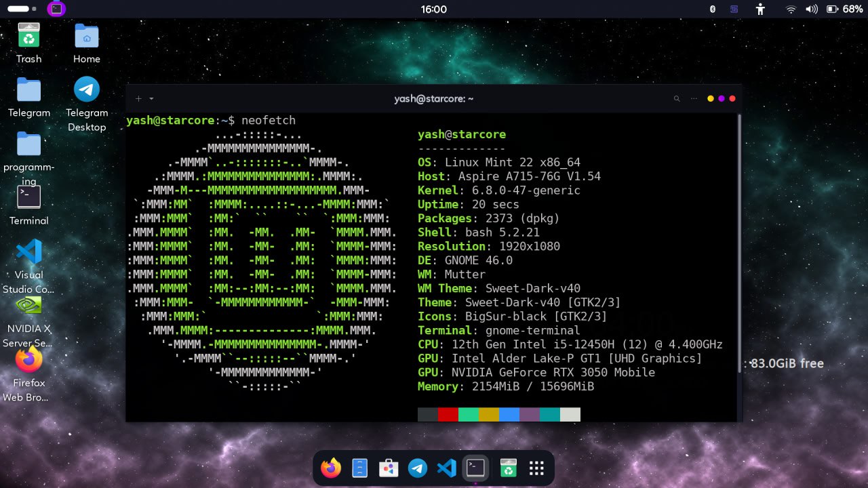Click the 'DE: GNOME 46.0' line
Viewport: 868px width, 488px height.
pyautogui.click(x=465, y=260)
